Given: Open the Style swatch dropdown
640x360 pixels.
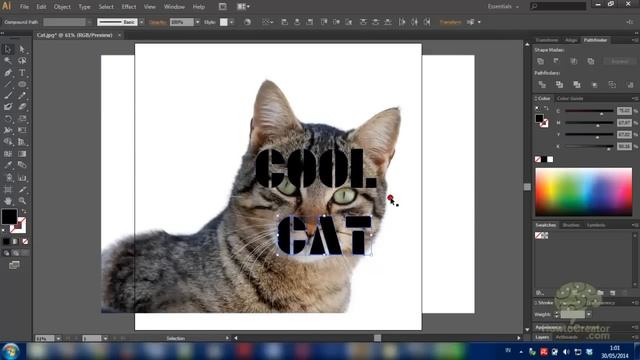Looking at the screenshot, I should [x=231, y=22].
